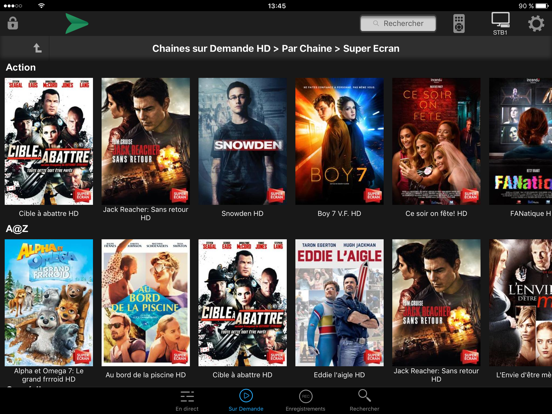Click the Jack Reacher: Sans retour HD title in Action row
Screen dimensions: 552x414
(x=146, y=214)
